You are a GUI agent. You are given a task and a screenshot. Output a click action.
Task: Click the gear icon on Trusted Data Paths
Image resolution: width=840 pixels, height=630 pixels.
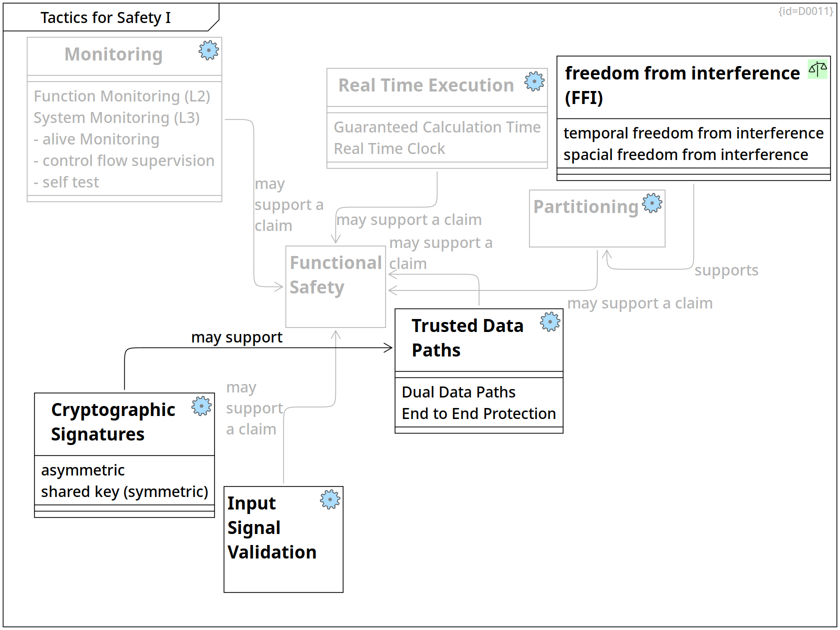pyautogui.click(x=549, y=322)
